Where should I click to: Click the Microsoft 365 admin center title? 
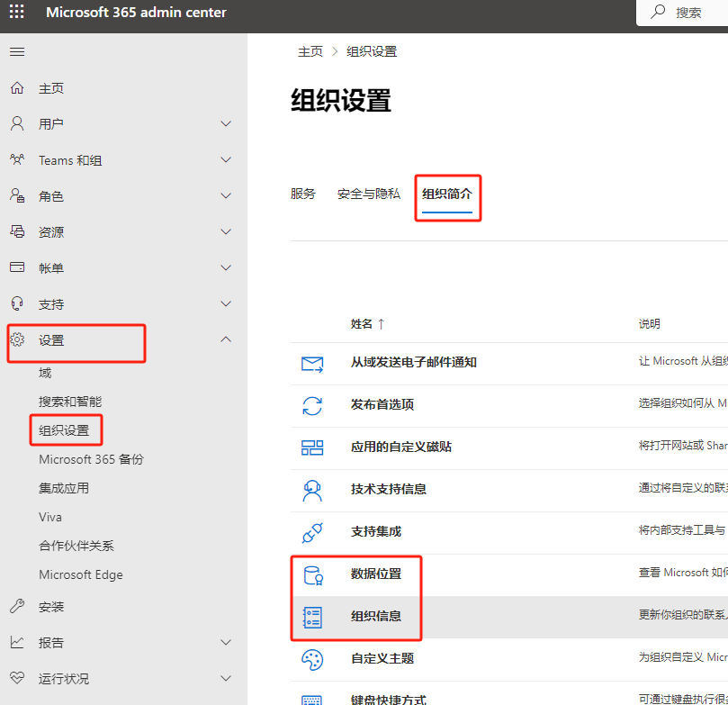[136, 12]
